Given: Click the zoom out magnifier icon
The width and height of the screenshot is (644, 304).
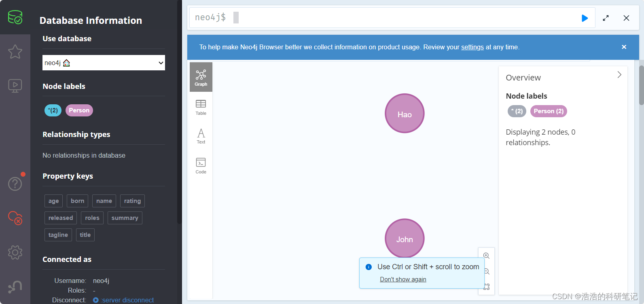Looking at the screenshot, I should (x=487, y=271).
